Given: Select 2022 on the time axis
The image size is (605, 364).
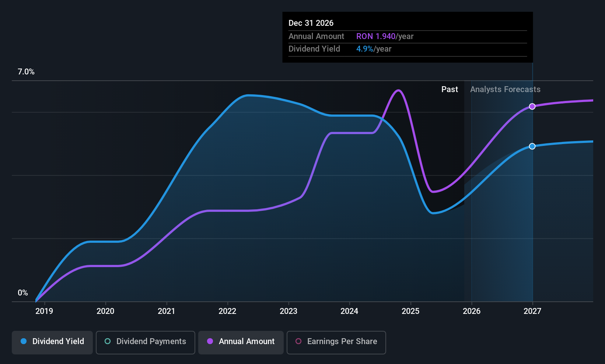Looking at the screenshot, I should click(x=227, y=311).
